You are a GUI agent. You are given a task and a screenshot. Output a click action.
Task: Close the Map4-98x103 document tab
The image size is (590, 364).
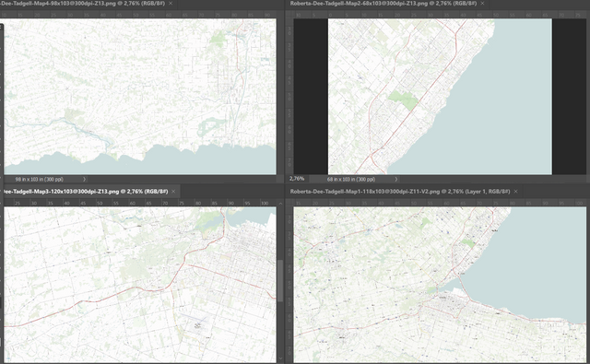tap(171, 4)
